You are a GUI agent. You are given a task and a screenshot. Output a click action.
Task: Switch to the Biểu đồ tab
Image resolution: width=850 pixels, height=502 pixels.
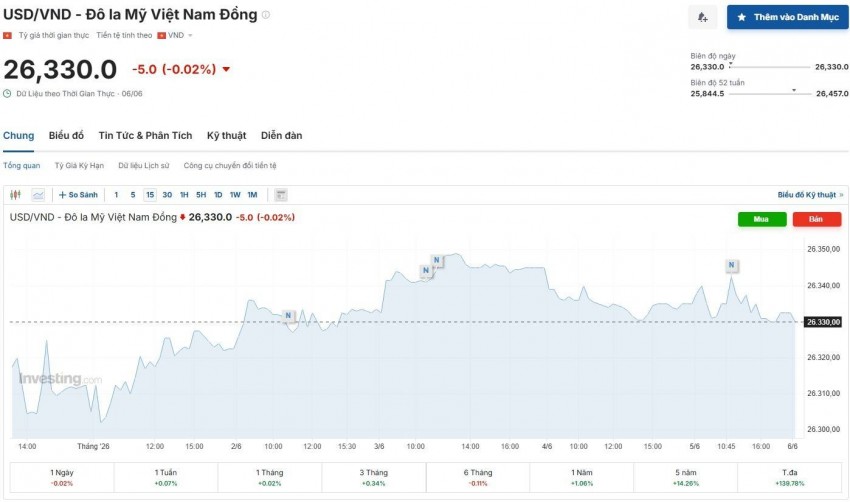point(66,136)
